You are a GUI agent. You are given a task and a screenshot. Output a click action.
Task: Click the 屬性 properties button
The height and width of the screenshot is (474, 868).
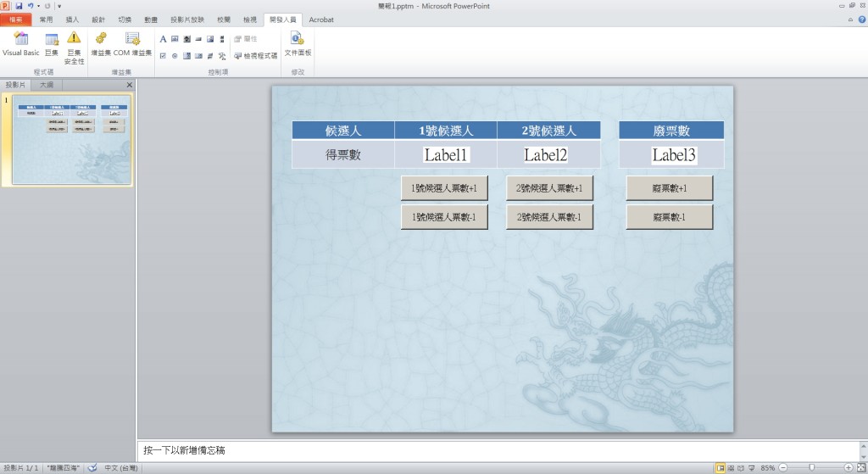(x=245, y=39)
